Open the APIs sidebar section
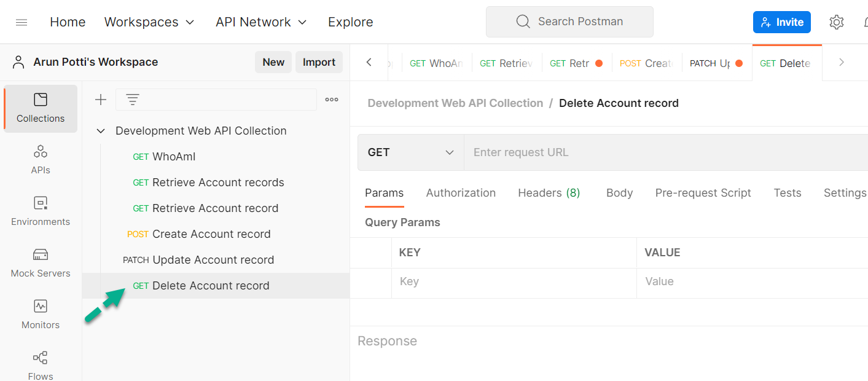868x381 pixels. tap(41, 159)
